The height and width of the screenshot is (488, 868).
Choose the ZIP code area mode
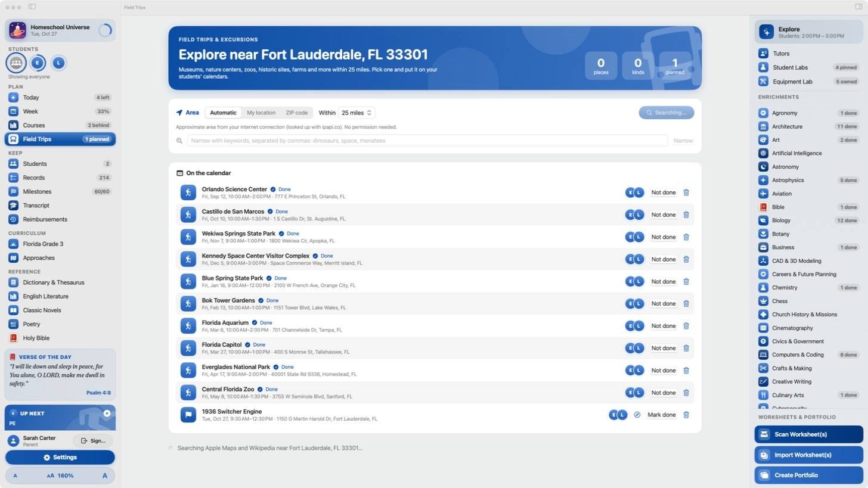click(296, 113)
